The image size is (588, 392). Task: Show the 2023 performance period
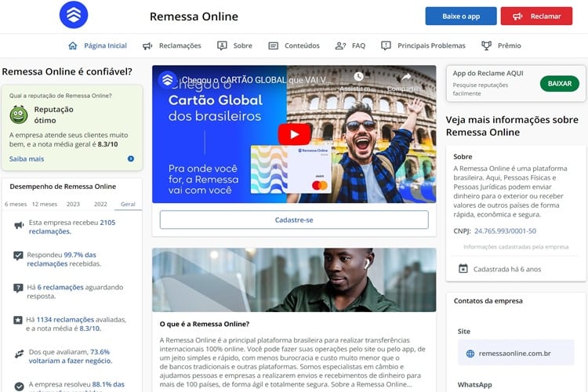(x=73, y=204)
